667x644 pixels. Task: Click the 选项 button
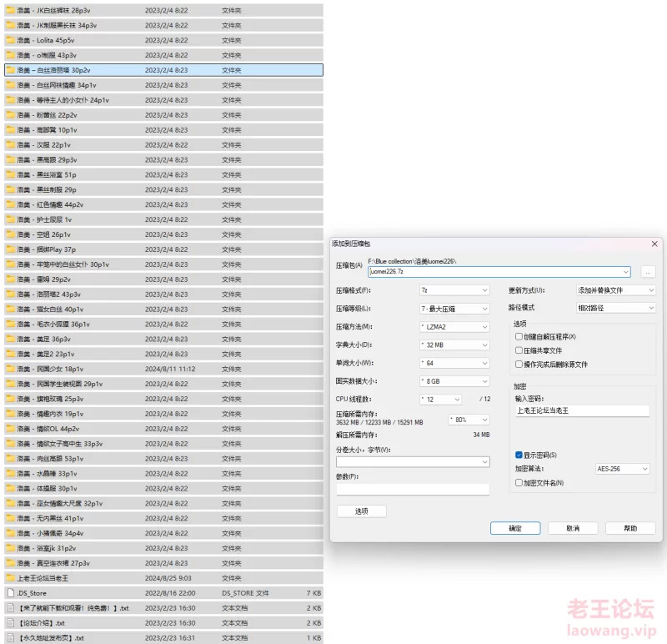361,511
